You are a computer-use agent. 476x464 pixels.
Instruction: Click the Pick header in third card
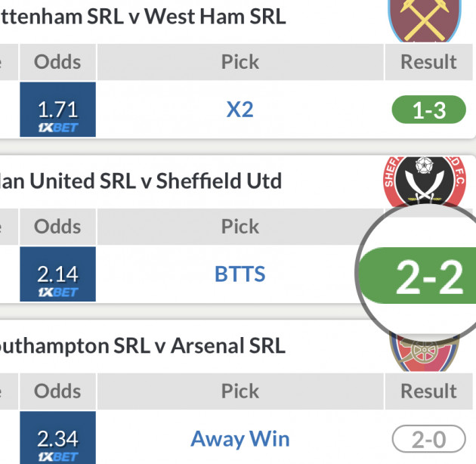(240, 391)
